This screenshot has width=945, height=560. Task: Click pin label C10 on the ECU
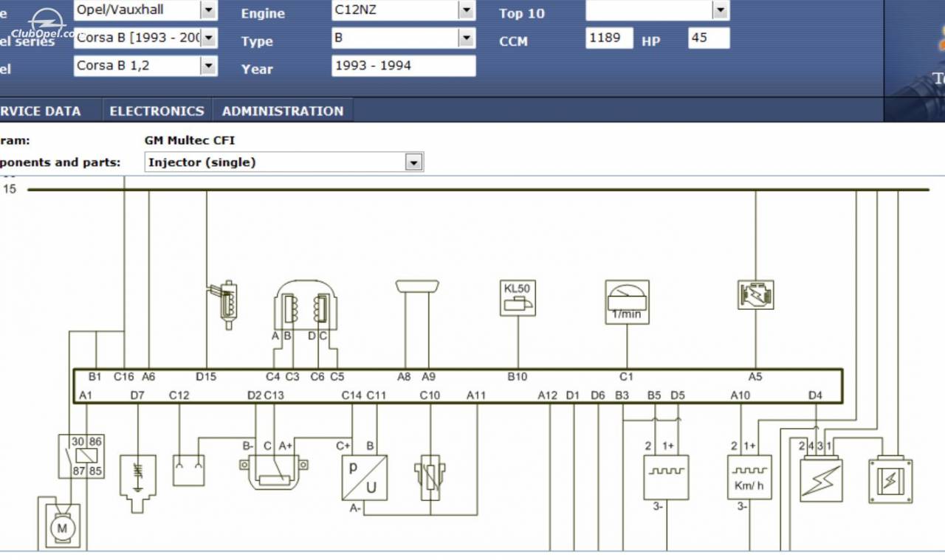coord(430,395)
